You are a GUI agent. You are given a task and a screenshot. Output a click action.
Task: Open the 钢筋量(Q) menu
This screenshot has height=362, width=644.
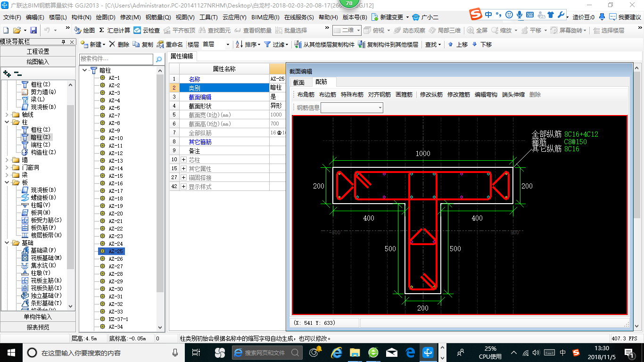(158, 17)
